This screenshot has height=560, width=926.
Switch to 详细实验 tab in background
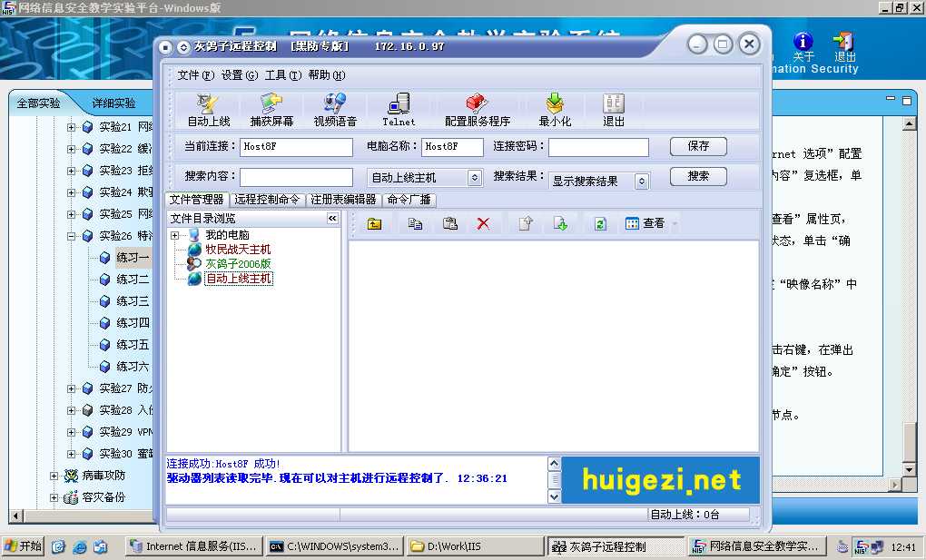click(x=114, y=103)
